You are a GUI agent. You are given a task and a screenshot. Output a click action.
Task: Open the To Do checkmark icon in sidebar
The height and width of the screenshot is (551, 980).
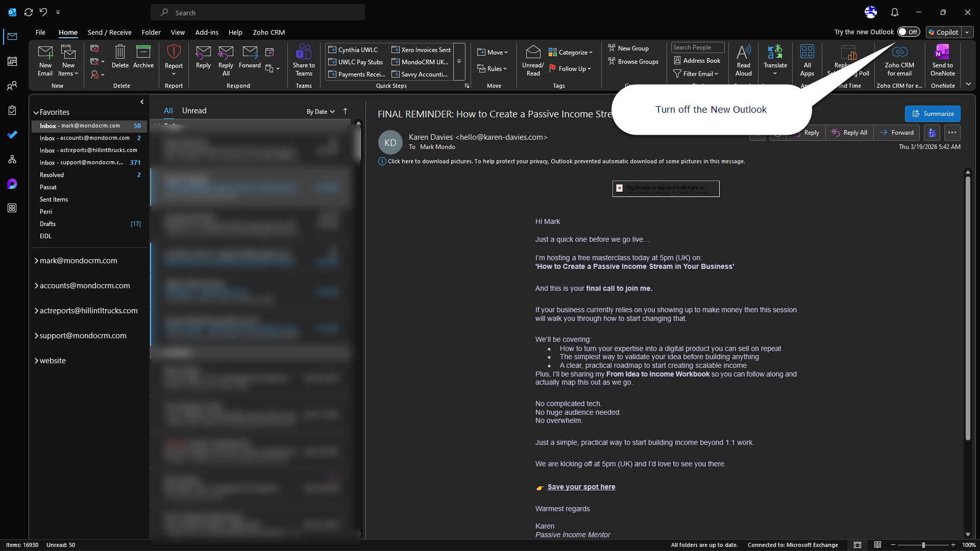(12, 135)
